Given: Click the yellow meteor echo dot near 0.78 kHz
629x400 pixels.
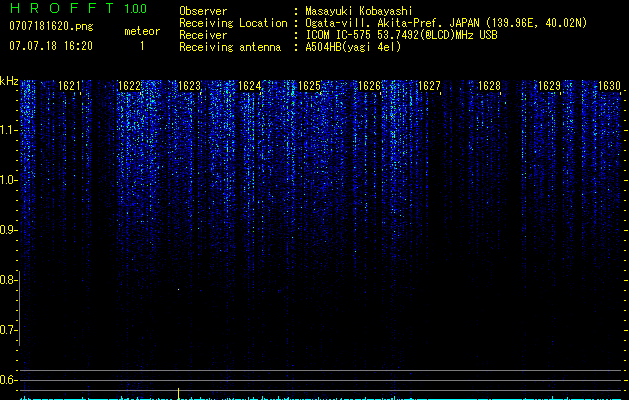Looking at the screenshot, I should (179, 289).
